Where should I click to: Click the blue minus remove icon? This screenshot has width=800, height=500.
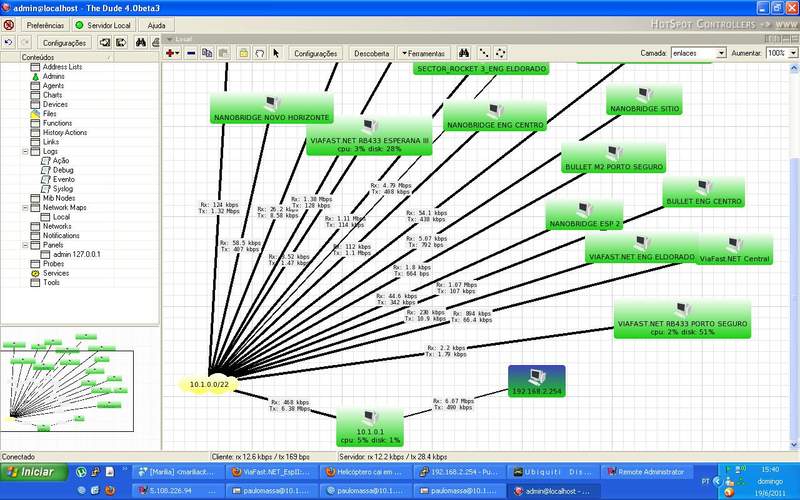tap(191, 53)
